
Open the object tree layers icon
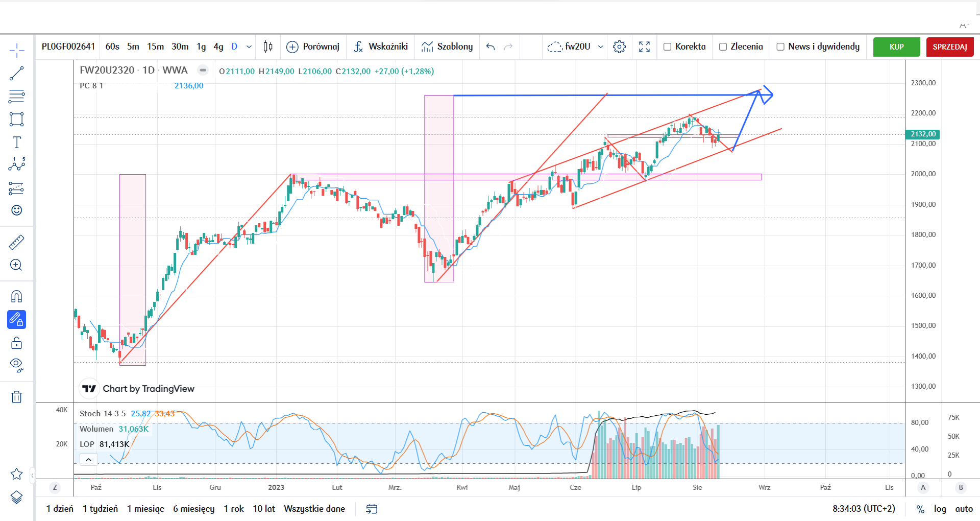(17, 497)
